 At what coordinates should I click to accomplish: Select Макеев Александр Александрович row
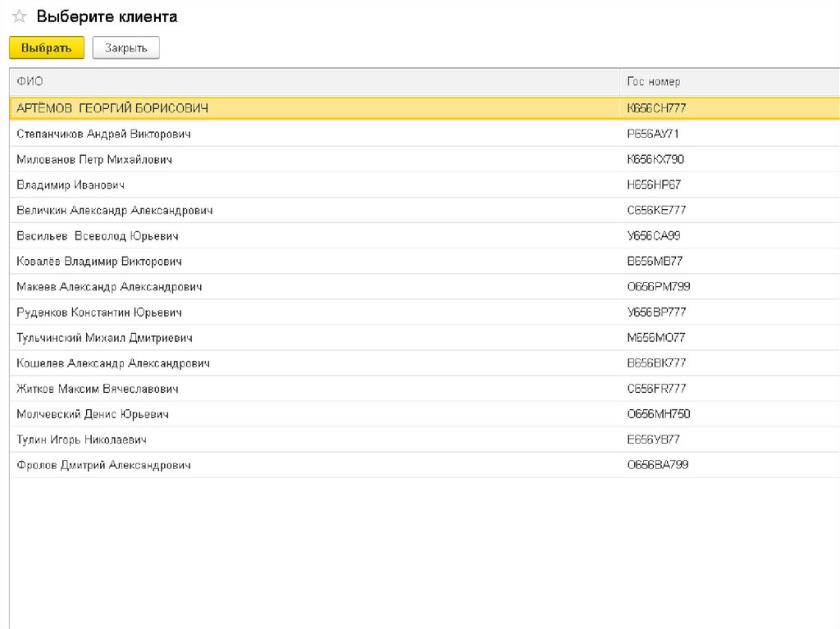coord(109,287)
